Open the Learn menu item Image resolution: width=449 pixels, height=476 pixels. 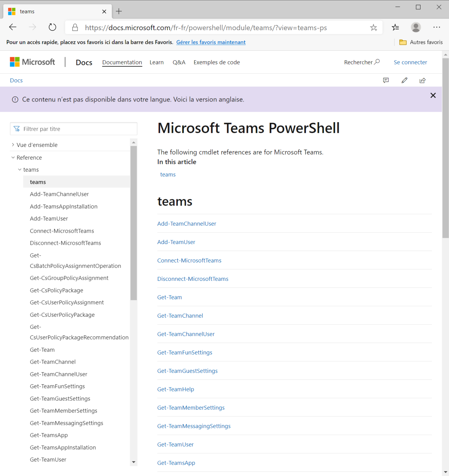pos(157,62)
